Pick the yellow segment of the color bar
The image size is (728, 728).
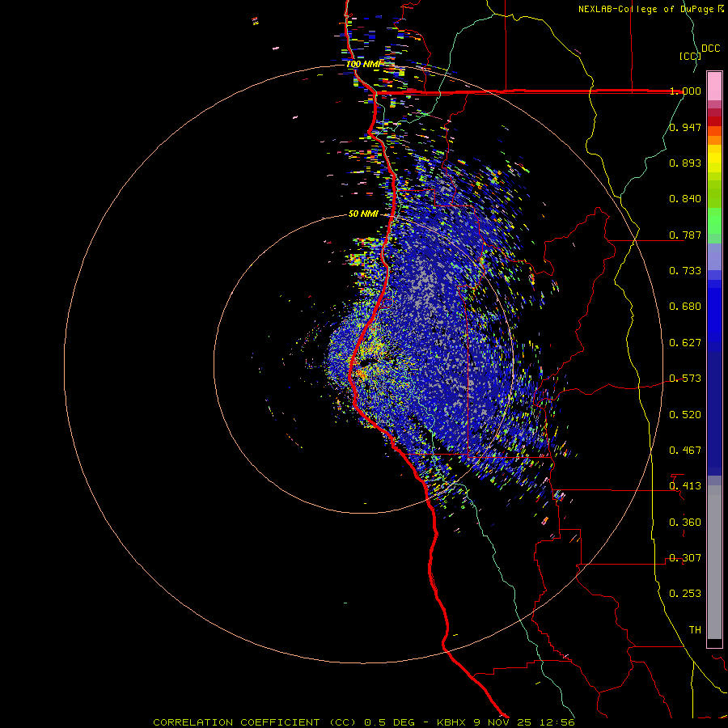click(714, 159)
